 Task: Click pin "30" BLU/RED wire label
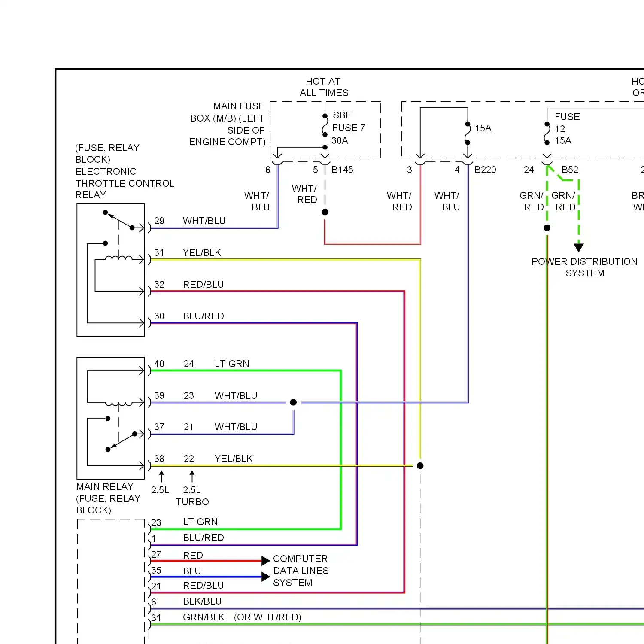point(204,316)
